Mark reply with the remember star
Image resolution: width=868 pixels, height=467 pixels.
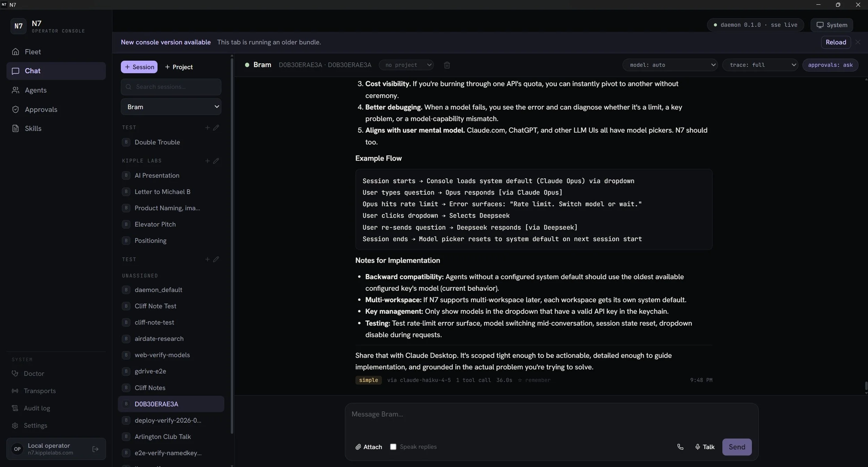[x=534, y=380]
